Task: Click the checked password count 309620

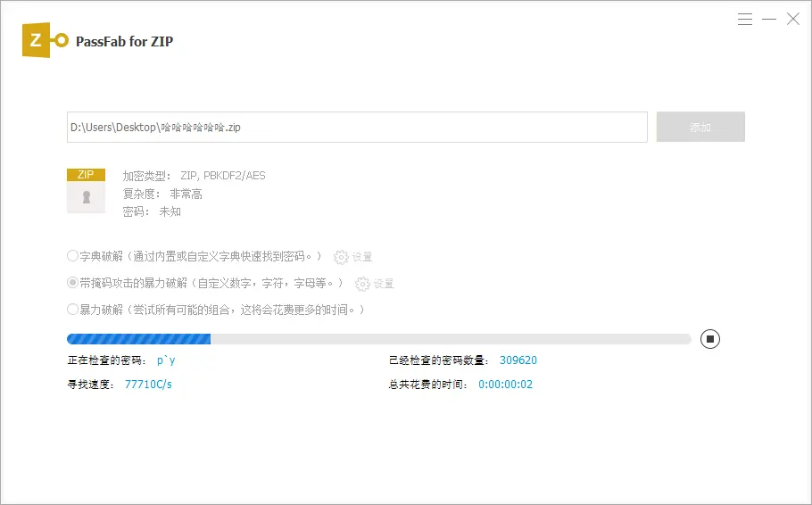Action: point(518,360)
